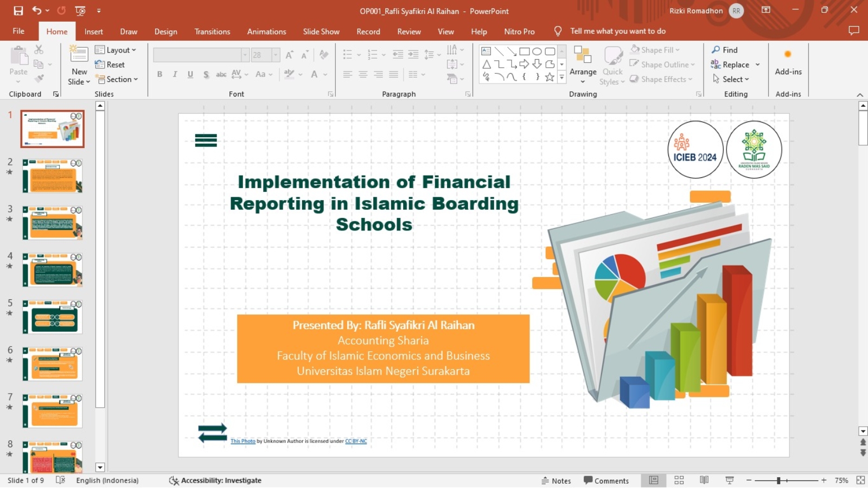The image size is (868, 488).
Task: Open the Design tab
Action: pyautogui.click(x=165, y=31)
